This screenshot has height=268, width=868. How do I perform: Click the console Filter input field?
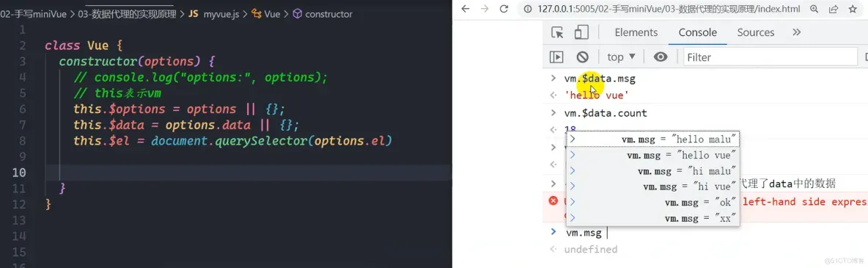pos(770,57)
